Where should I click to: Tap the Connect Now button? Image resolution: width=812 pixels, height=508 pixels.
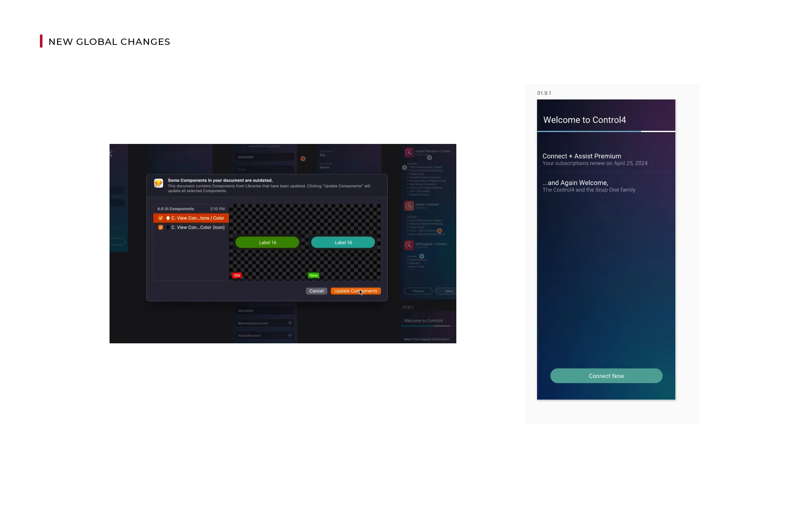click(x=606, y=376)
